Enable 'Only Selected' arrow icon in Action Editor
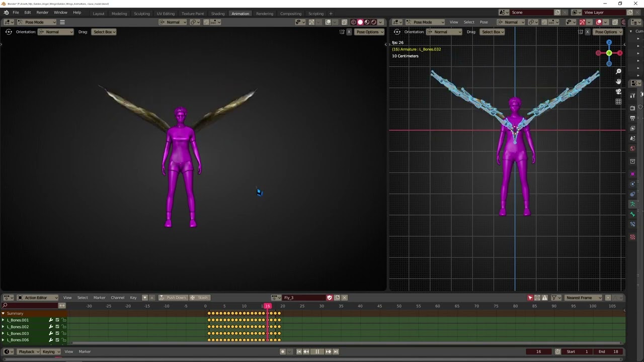 530,298
